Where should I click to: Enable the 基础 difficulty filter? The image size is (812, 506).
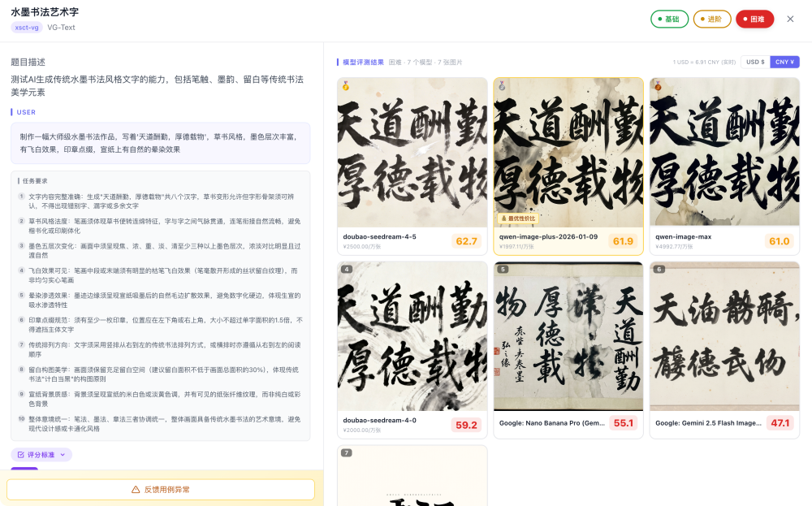coord(669,18)
